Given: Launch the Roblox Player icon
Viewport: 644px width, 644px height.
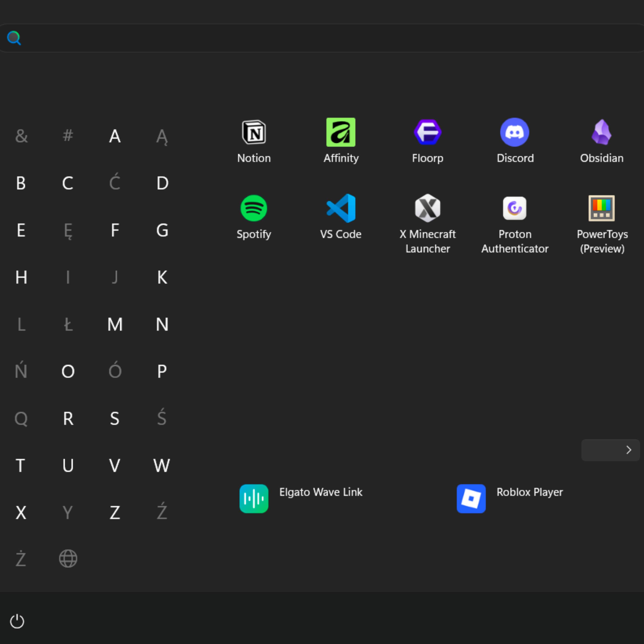Looking at the screenshot, I should [471, 499].
